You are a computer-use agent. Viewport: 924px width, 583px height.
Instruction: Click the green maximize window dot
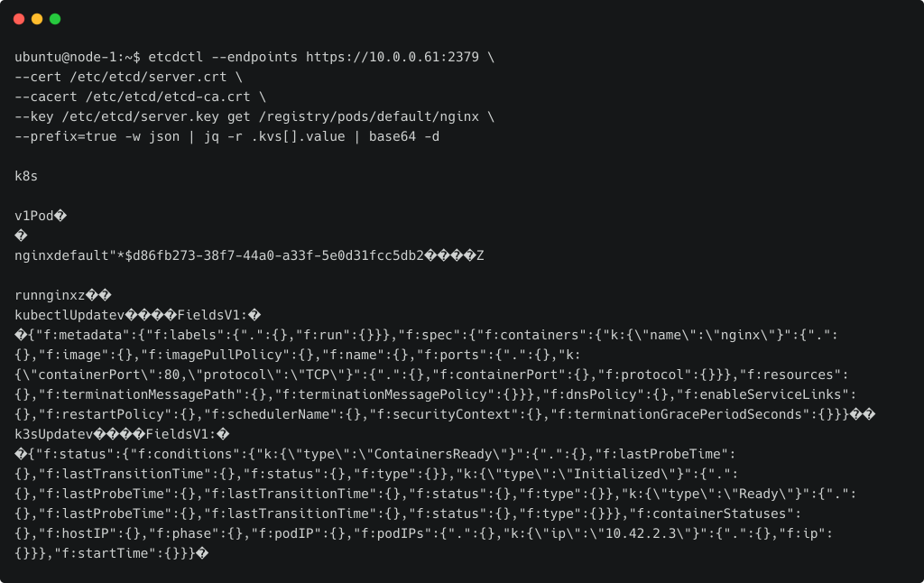pyautogui.click(x=55, y=19)
